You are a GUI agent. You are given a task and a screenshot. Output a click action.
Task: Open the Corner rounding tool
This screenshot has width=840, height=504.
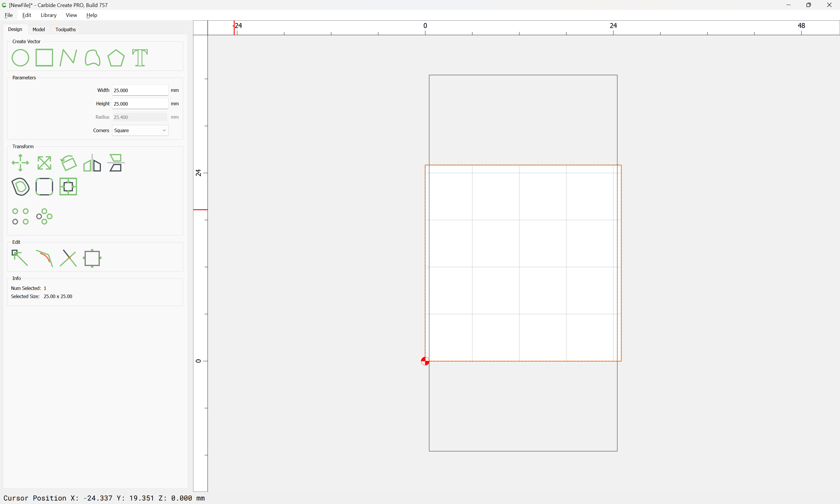[44, 186]
